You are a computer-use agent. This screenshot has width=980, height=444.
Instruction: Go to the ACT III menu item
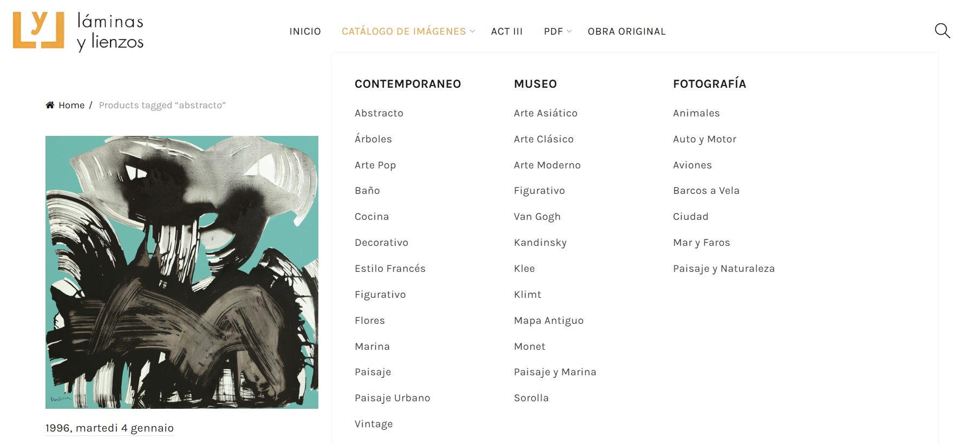coord(506,31)
